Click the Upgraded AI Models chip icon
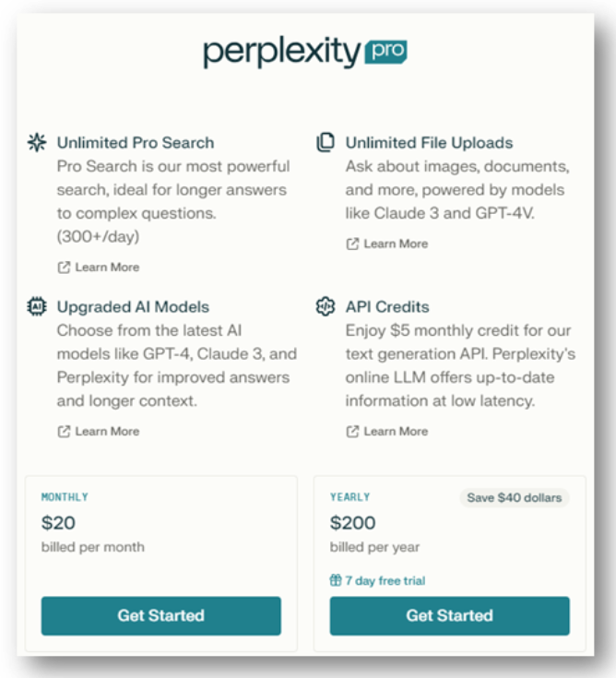616x678 pixels. [38, 307]
